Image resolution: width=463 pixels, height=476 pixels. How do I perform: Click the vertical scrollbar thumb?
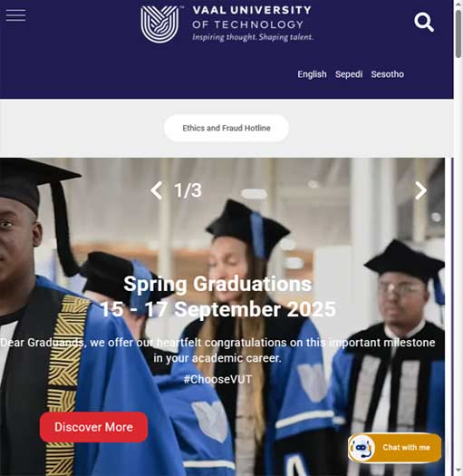[x=458, y=34]
